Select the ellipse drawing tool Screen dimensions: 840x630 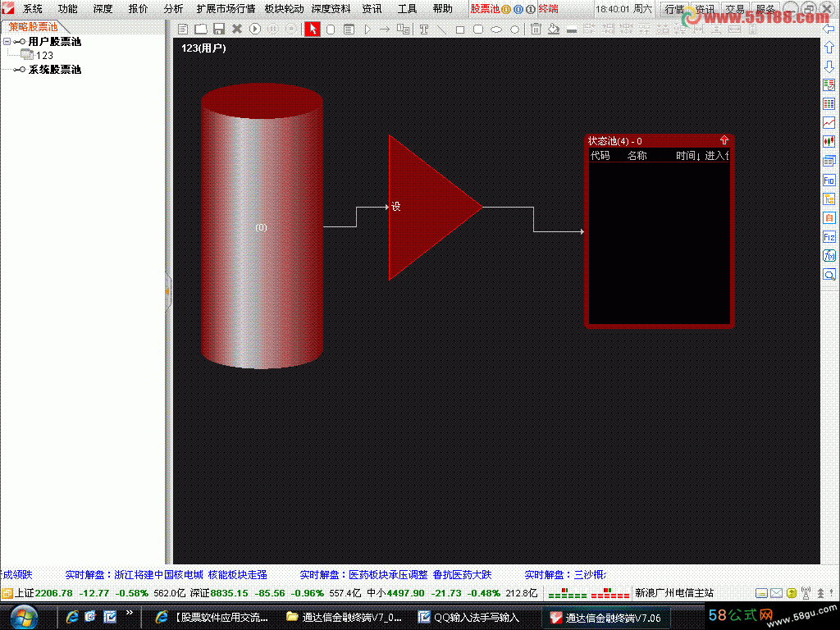(496, 30)
